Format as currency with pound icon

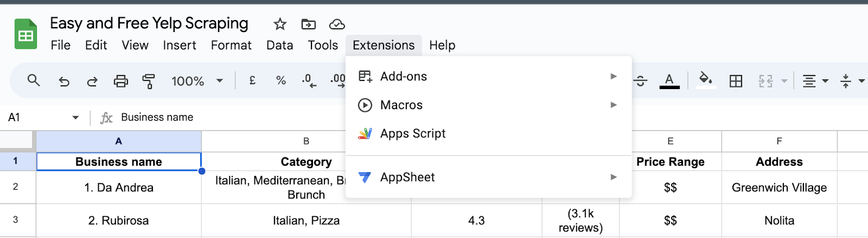pos(252,80)
